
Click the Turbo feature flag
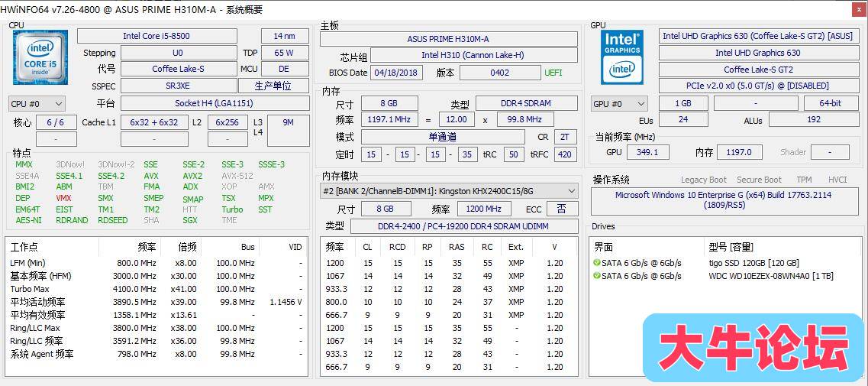tap(232, 209)
